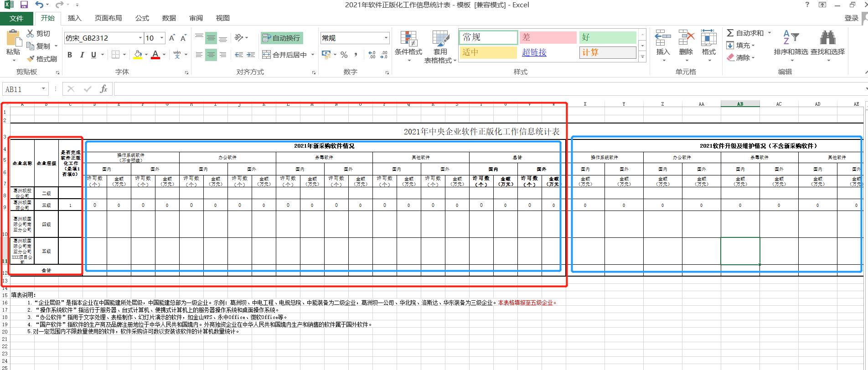Open the font size dropdown
The image size is (868, 370).
[162, 38]
